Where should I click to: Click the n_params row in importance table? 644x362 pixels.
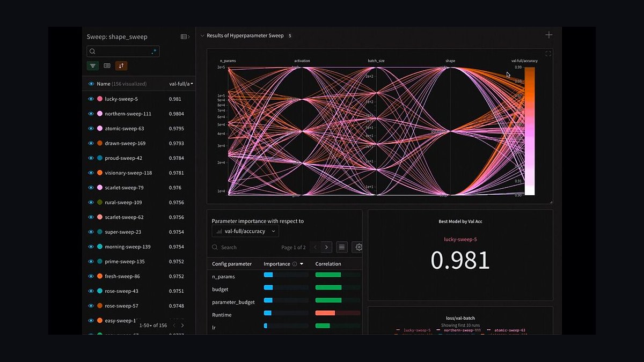point(284,277)
